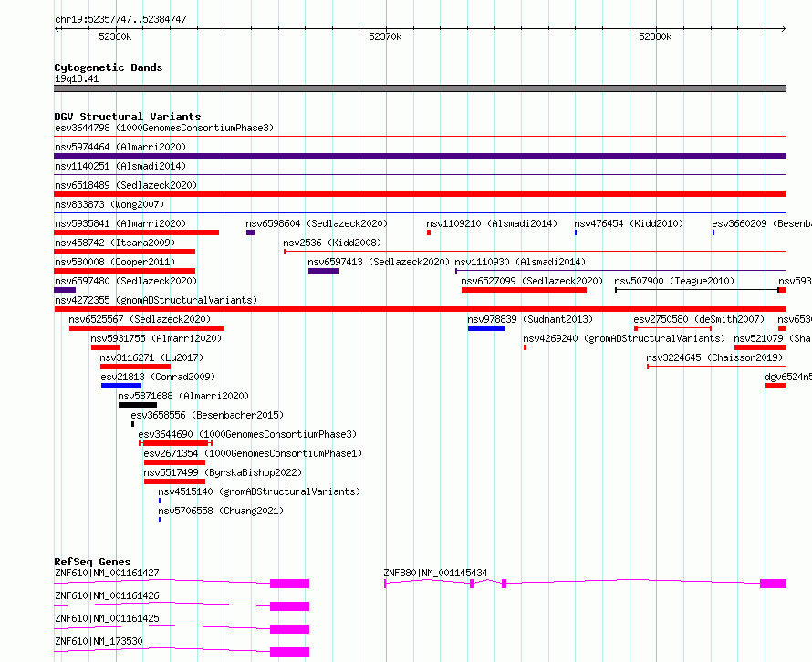Select the DGV Structural Variants track title
The image size is (812, 662).
coord(128,117)
